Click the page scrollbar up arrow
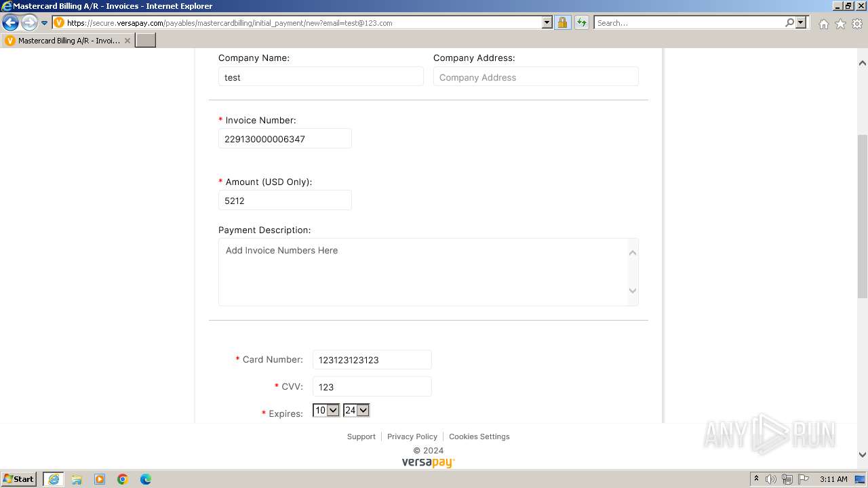868x488 pixels. [x=862, y=62]
